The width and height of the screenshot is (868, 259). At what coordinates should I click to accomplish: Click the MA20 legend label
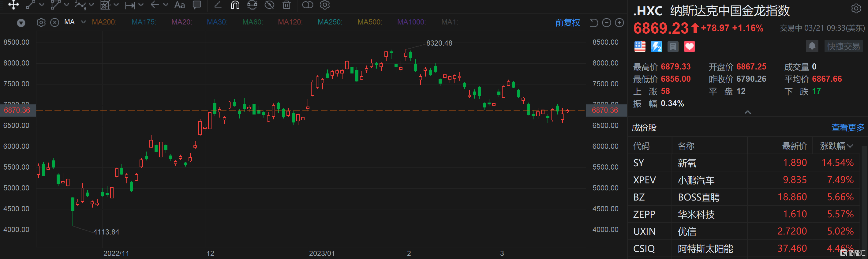tap(181, 22)
